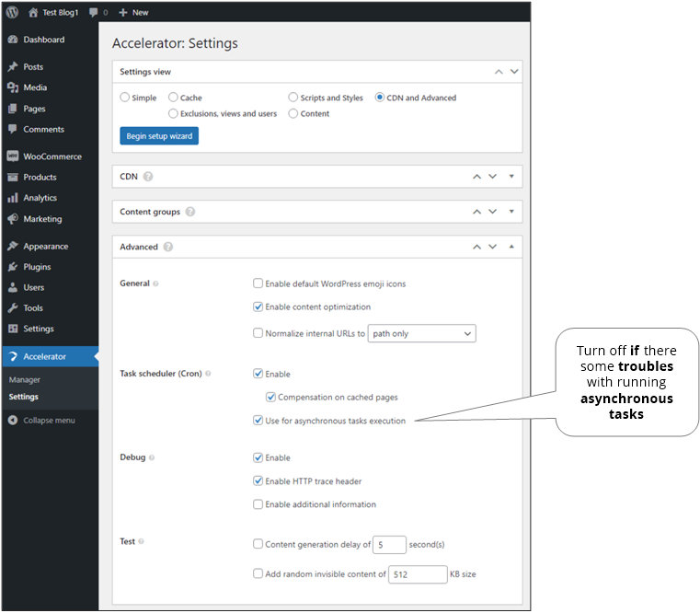Click the Begin setup wizard button
The height and width of the screenshot is (613, 700).
tap(159, 136)
